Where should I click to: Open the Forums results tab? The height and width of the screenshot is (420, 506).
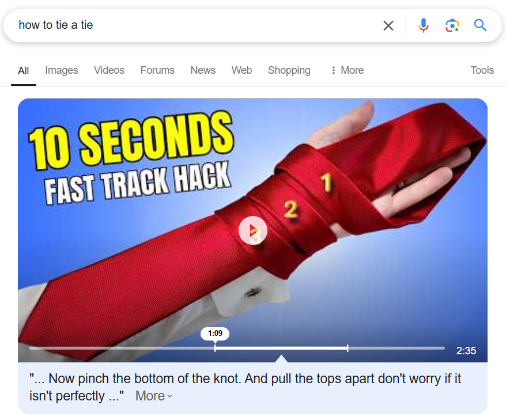tap(157, 70)
